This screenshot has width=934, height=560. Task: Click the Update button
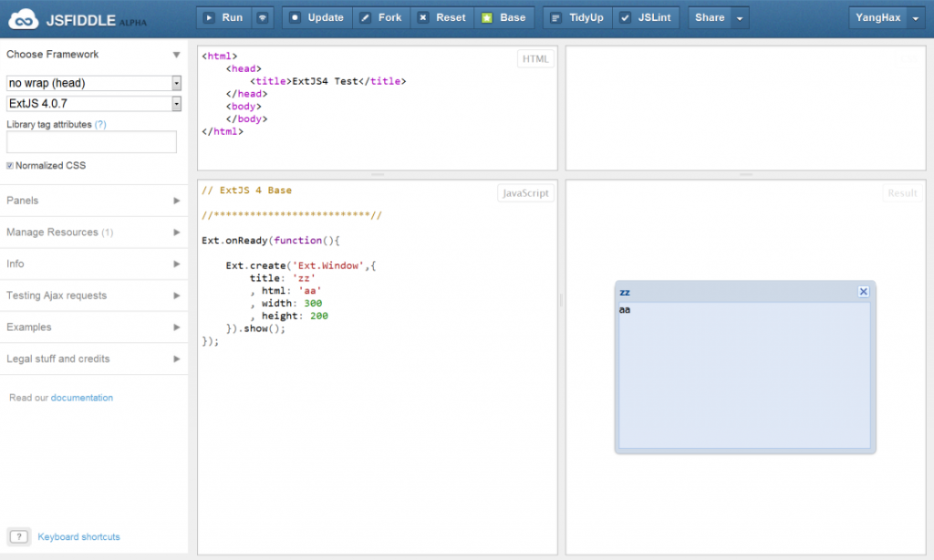[x=317, y=18]
